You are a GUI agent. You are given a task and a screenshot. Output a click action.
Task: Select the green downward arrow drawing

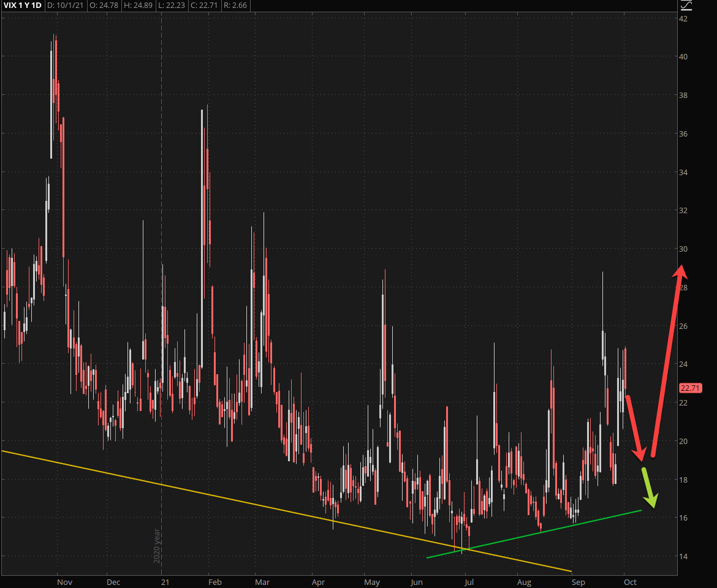coord(650,488)
